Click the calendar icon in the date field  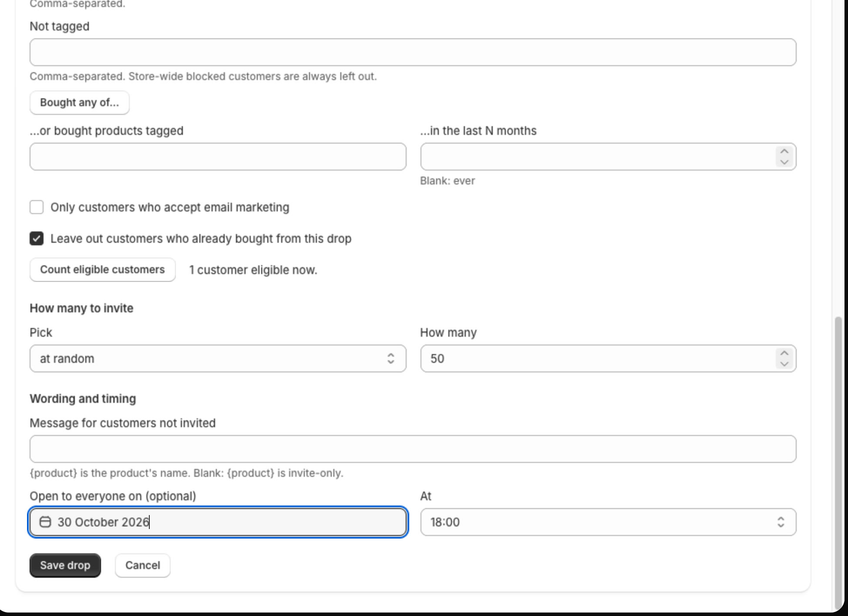tap(45, 522)
